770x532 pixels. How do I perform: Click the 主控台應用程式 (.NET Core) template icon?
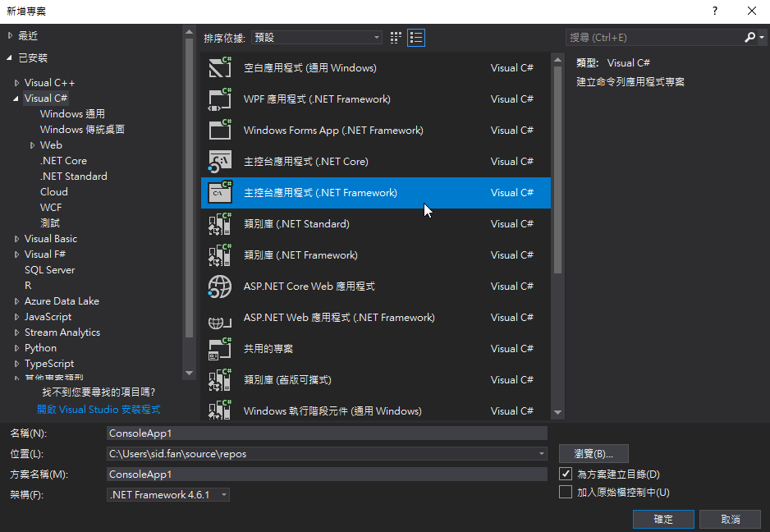pyautogui.click(x=220, y=161)
